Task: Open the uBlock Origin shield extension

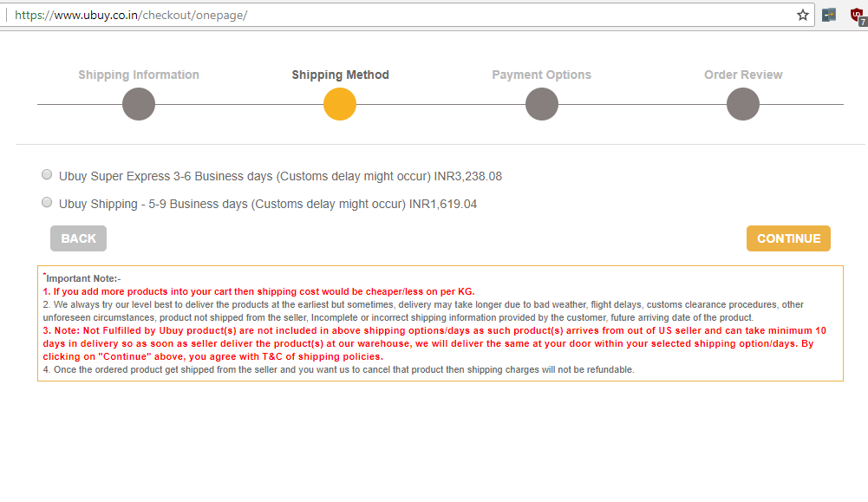Action: click(x=858, y=15)
